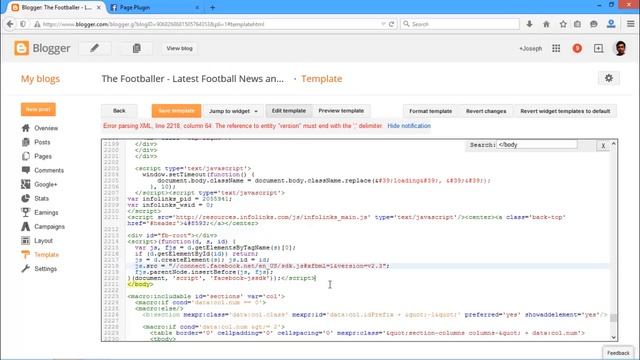640x360 pixels.
Task: Click the Format template button
Action: (x=431, y=111)
